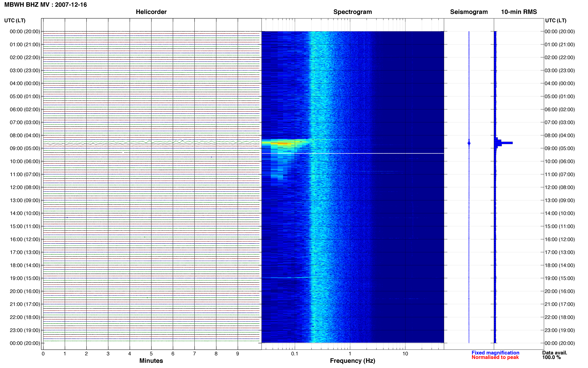
Task: Click left axis label 02:00 (22:00)
Action: point(25,57)
